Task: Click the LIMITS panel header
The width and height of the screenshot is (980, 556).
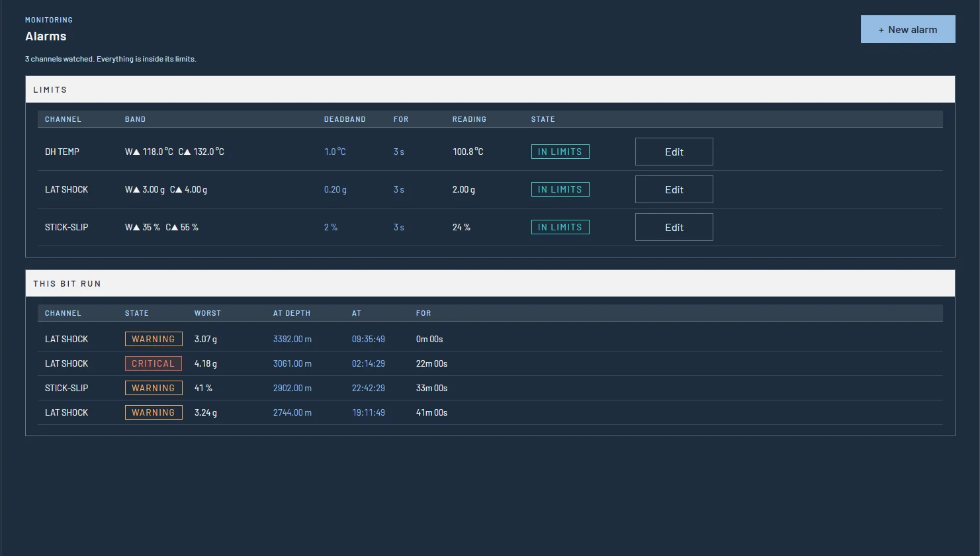Action: (490, 89)
